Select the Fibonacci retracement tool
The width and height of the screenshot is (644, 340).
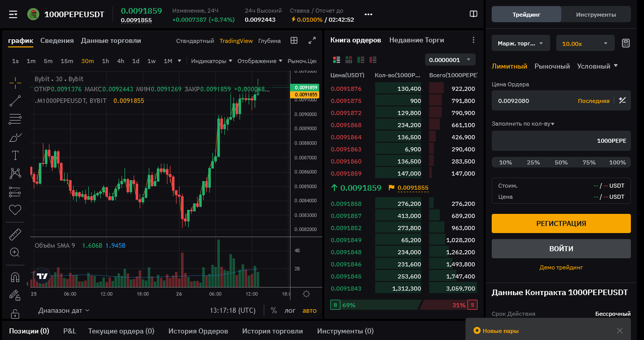(x=15, y=119)
